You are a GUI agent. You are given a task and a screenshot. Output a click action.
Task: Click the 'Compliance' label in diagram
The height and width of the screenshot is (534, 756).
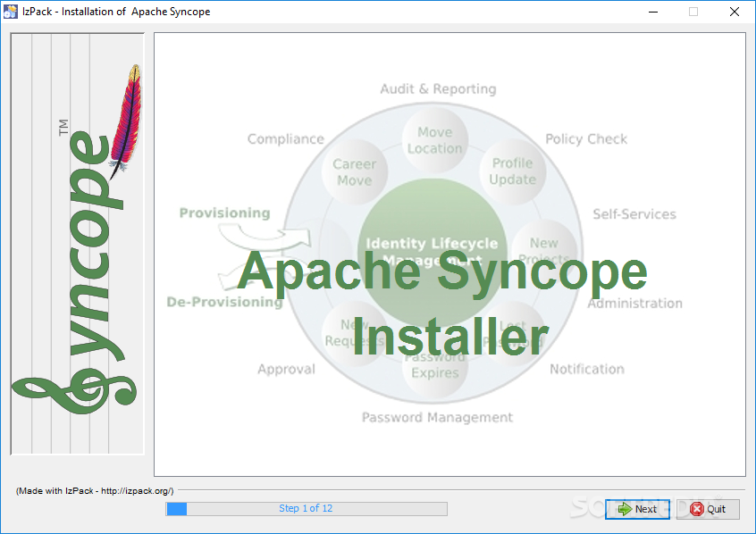click(x=285, y=138)
